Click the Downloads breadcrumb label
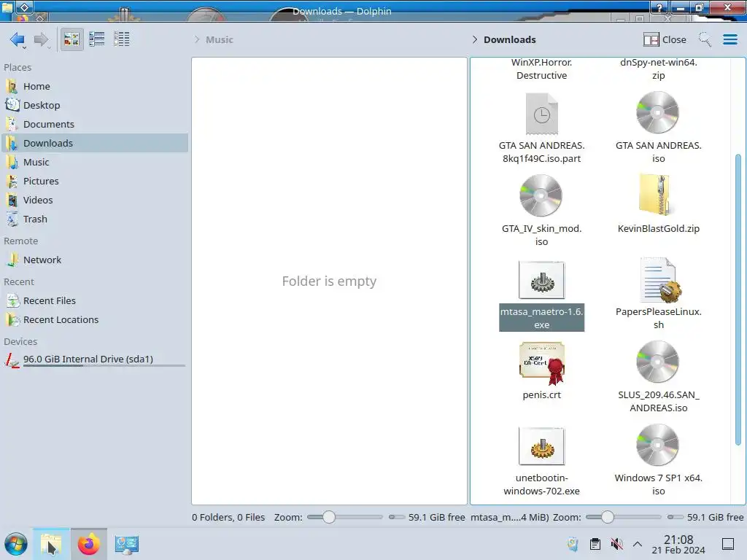 point(510,39)
